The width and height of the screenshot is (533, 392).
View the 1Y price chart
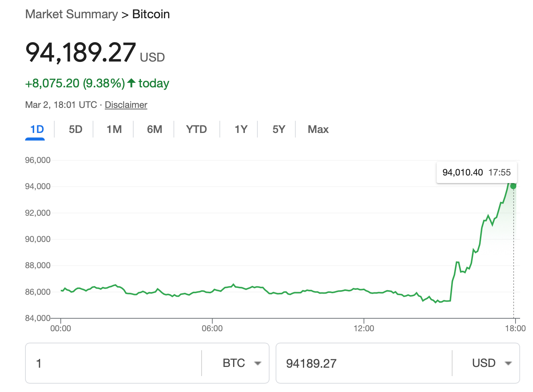click(241, 130)
